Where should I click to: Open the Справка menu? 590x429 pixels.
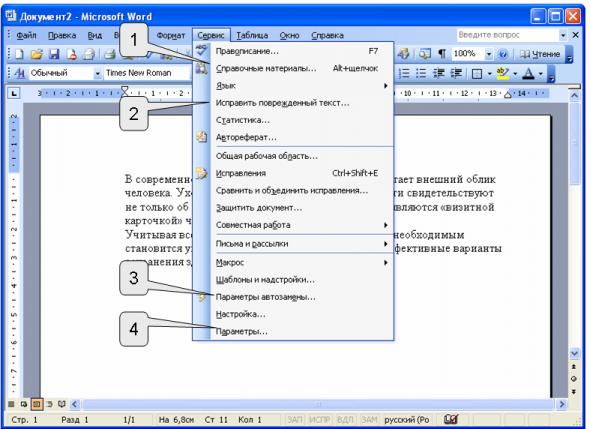point(327,35)
